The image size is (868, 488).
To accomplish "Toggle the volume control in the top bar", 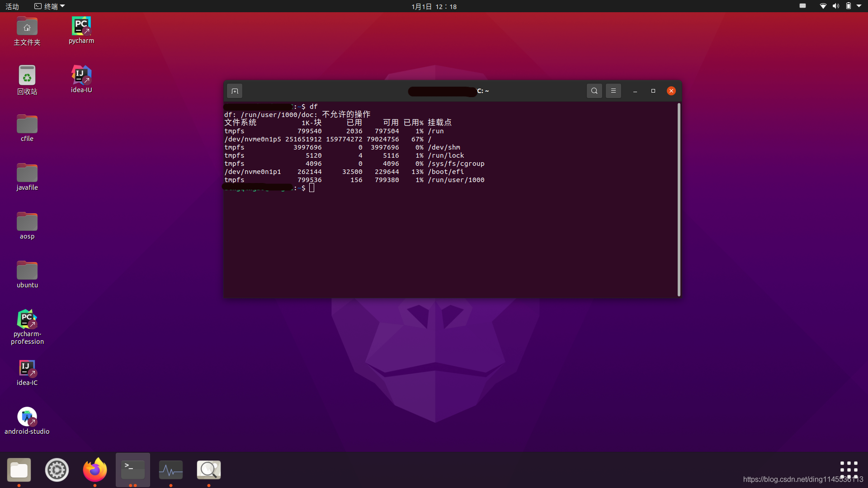I will pos(836,6).
